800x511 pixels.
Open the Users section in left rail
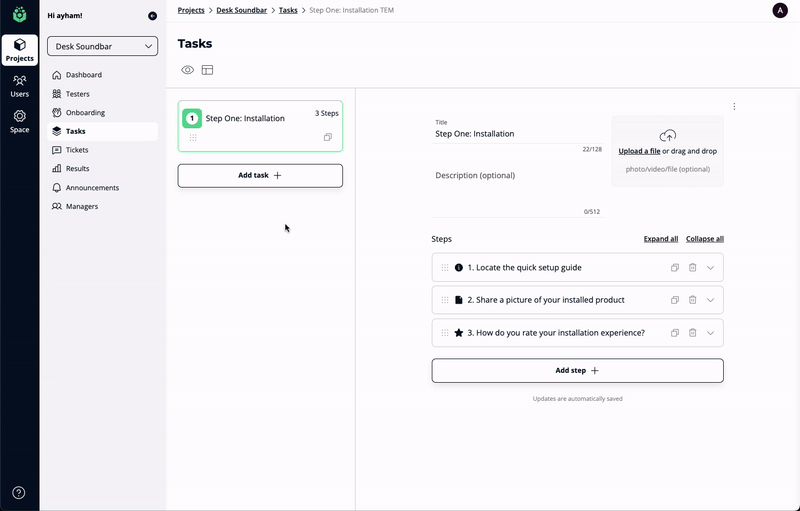pyautogui.click(x=19, y=86)
